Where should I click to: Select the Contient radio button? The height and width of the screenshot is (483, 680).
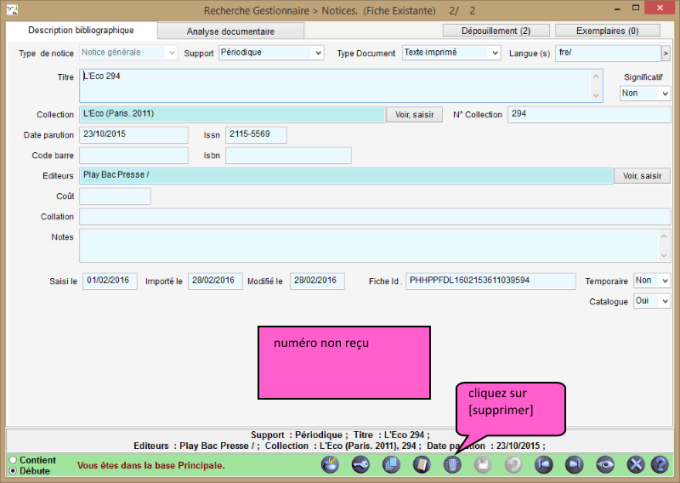(12, 460)
